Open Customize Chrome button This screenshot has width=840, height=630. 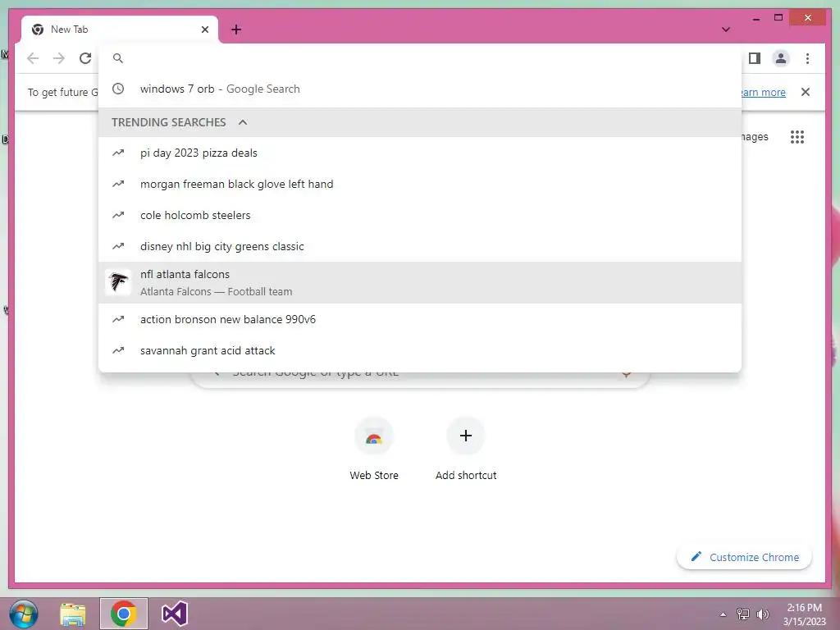(745, 557)
